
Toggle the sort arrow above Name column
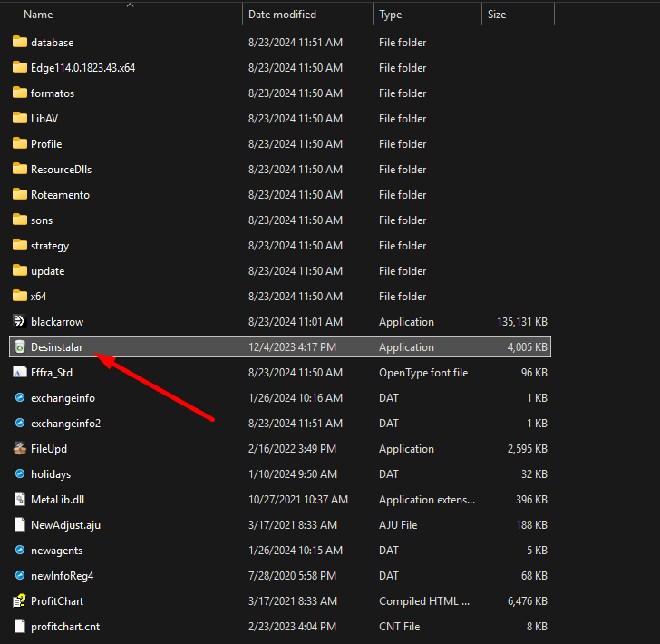coord(130,5)
